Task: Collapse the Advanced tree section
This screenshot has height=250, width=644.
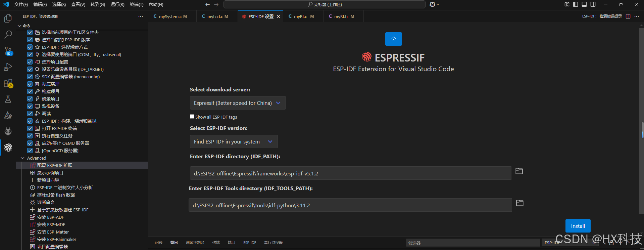Action: (x=22, y=158)
